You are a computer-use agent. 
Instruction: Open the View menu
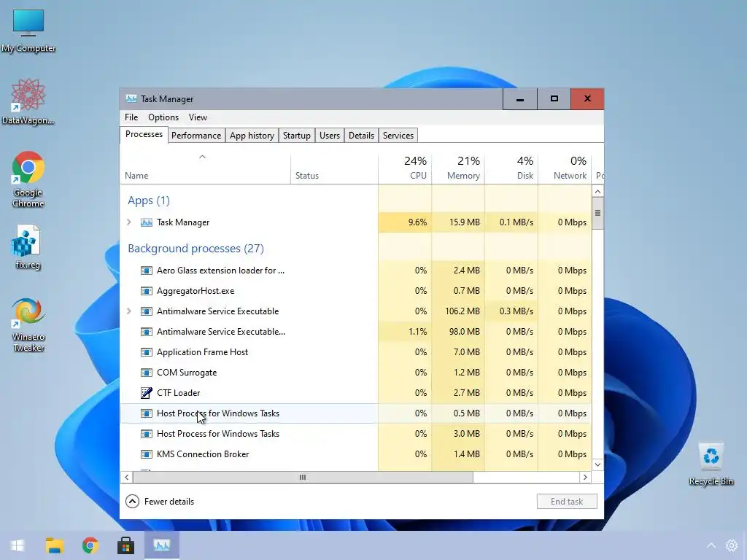pyautogui.click(x=198, y=117)
